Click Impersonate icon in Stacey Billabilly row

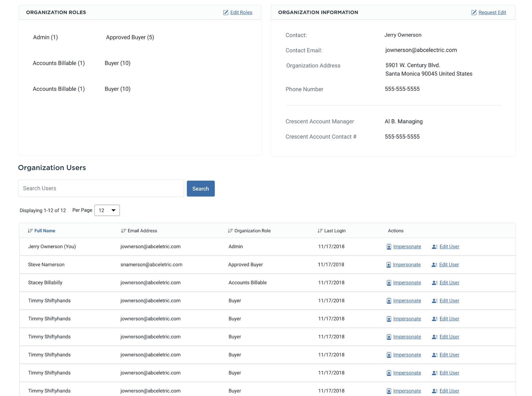pyautogui.click(x=389, y=283)
